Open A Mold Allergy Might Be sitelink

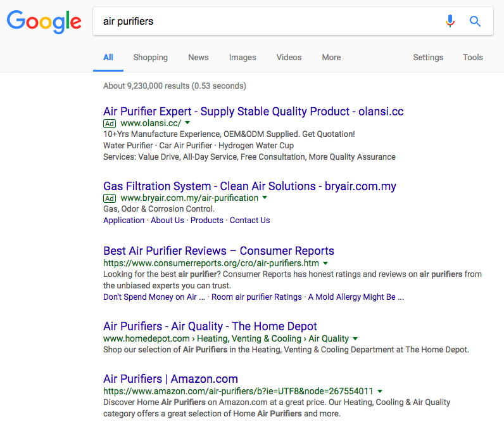(356, 297)
